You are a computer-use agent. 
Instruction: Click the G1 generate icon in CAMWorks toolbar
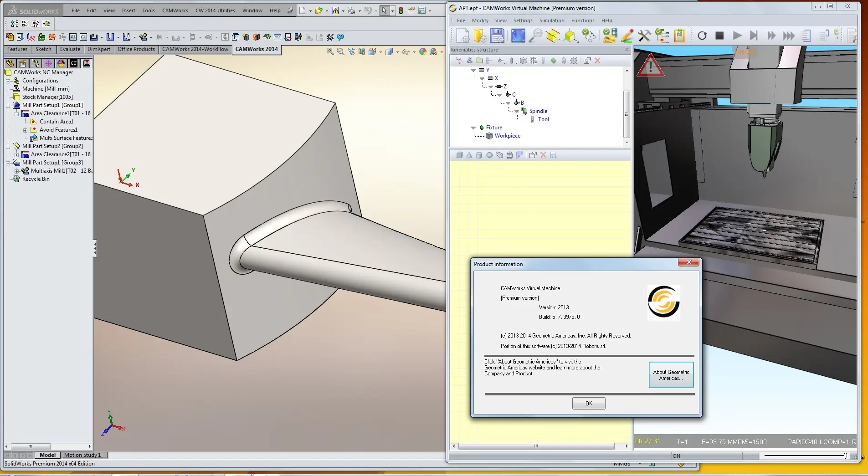click(x=73, y=37)
